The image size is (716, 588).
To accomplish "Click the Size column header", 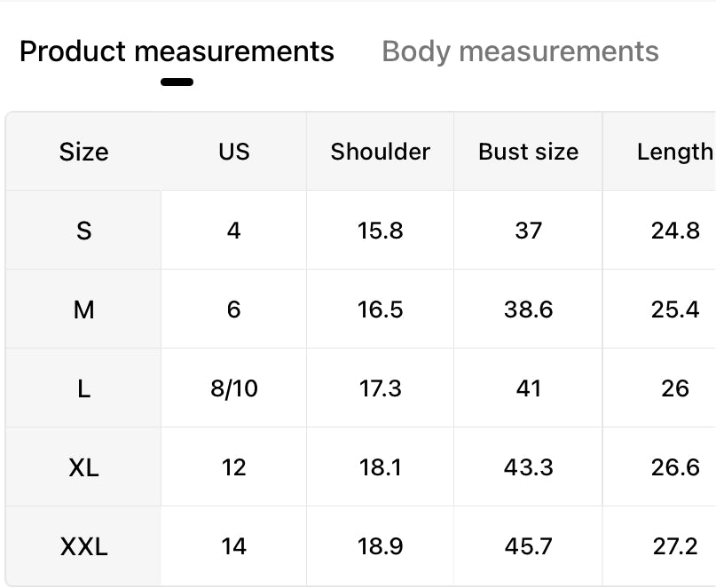I will coord(83,152).
